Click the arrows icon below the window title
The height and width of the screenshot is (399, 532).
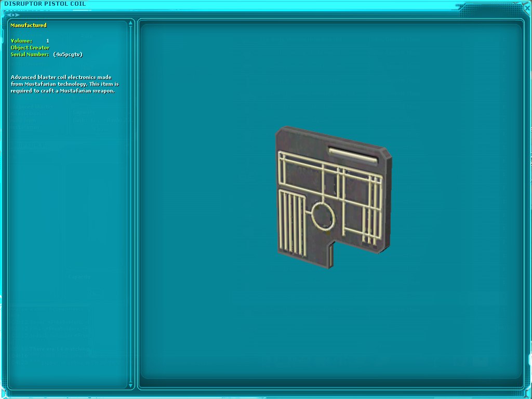tap(13, 15)
